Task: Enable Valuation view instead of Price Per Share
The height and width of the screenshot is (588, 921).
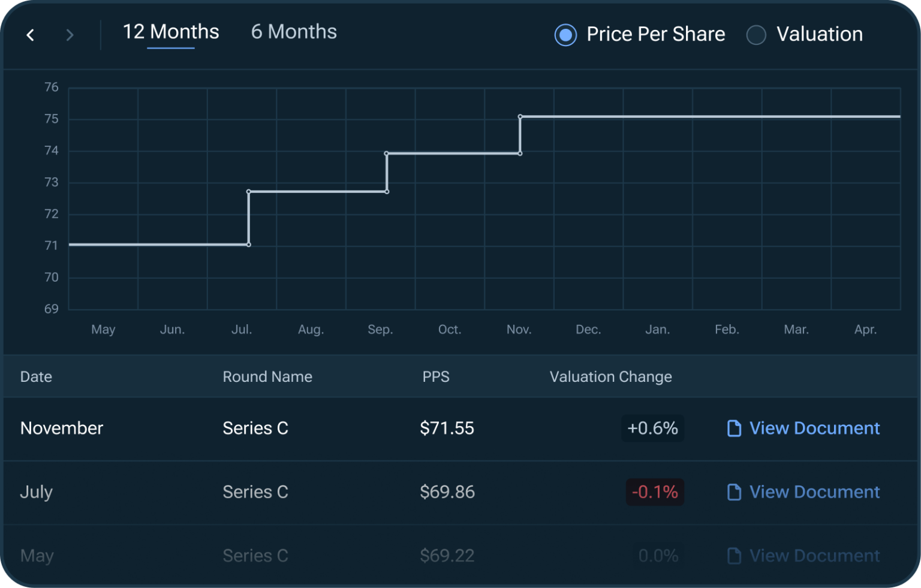Action: 756,35
